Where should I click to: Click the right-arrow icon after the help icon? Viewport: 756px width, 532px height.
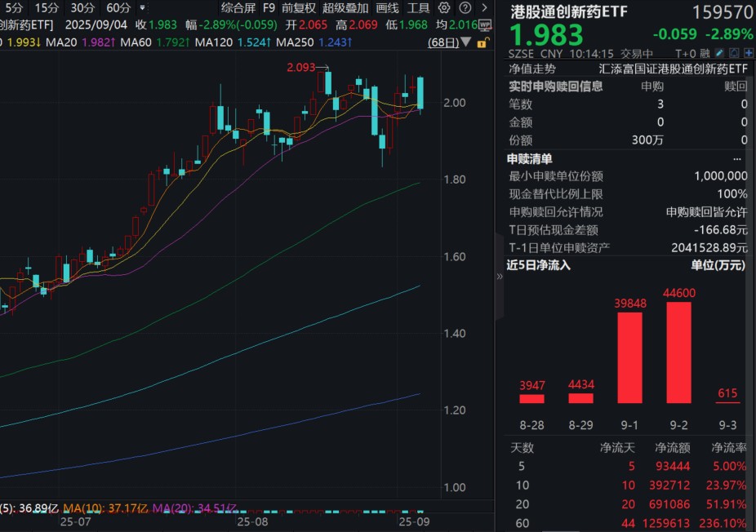[485, 7]
